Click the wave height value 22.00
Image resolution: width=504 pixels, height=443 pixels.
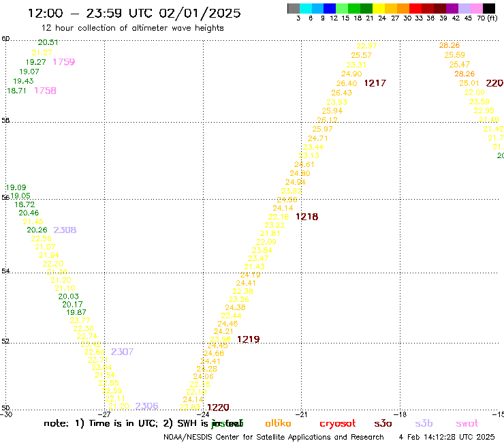coord(474,92)
